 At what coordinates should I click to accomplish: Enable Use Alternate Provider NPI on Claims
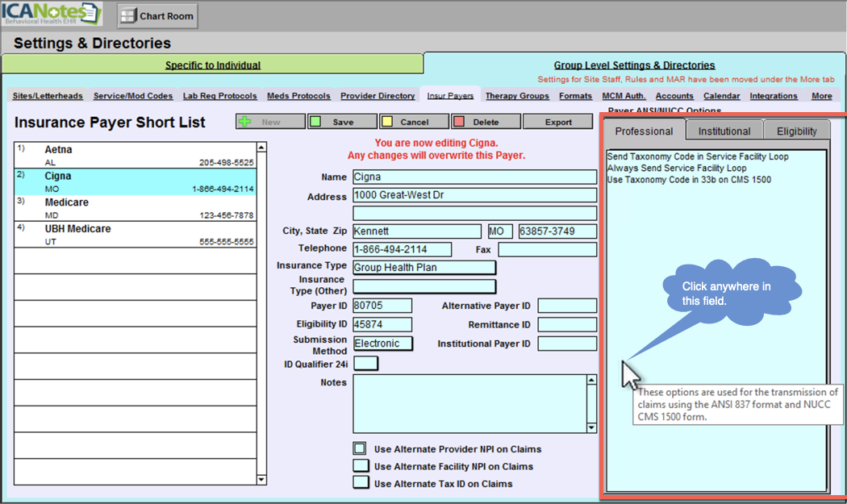tap(360, 448)
